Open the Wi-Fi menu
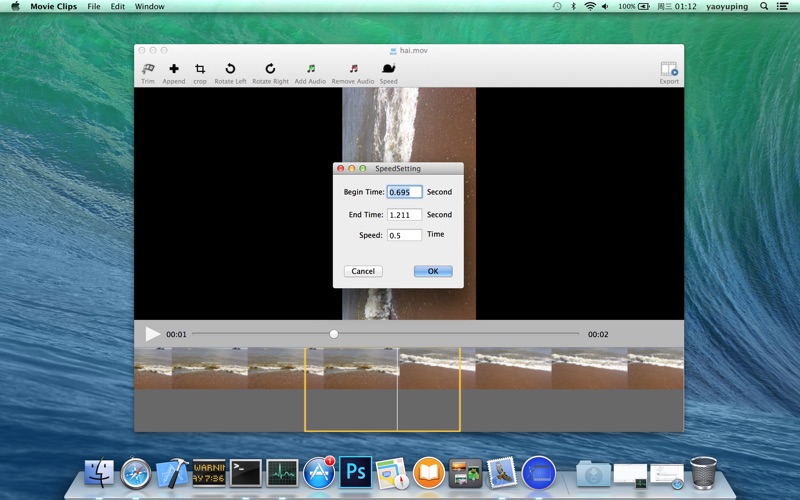800x500 pixels. (x=590, y=6)
